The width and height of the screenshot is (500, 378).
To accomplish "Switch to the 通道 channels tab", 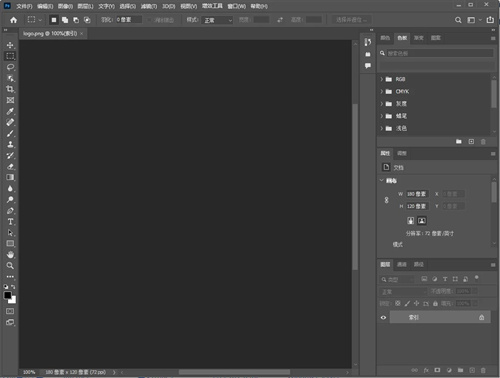I will point(402,264).
